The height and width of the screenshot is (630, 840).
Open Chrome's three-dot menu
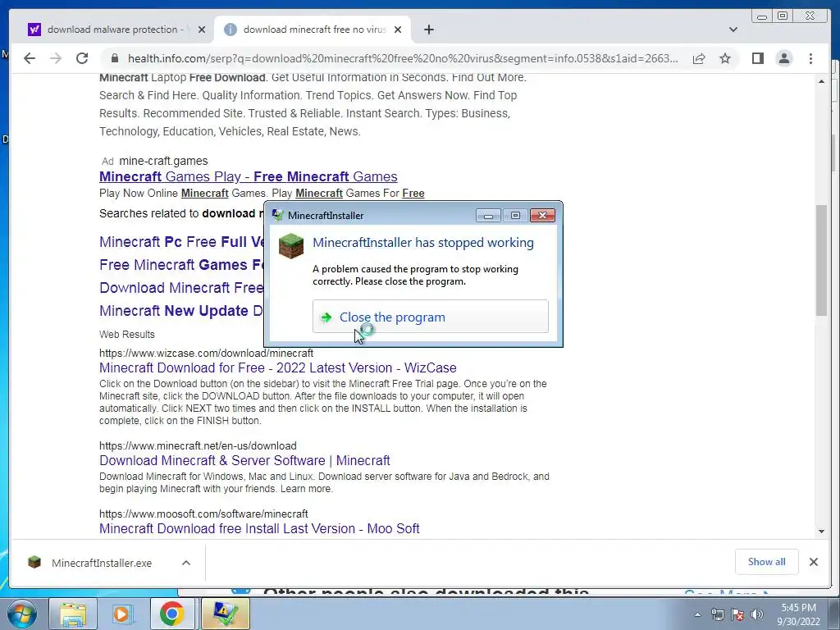(810, 58)
